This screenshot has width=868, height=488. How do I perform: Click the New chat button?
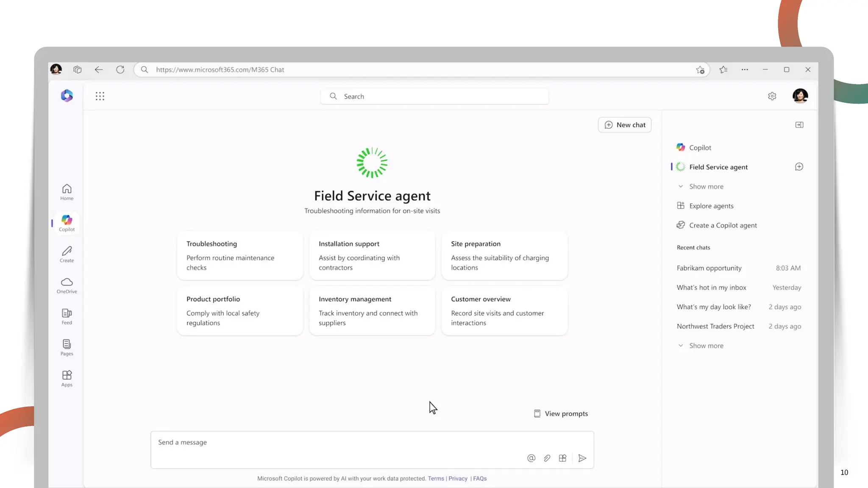(x=625, y=125)
